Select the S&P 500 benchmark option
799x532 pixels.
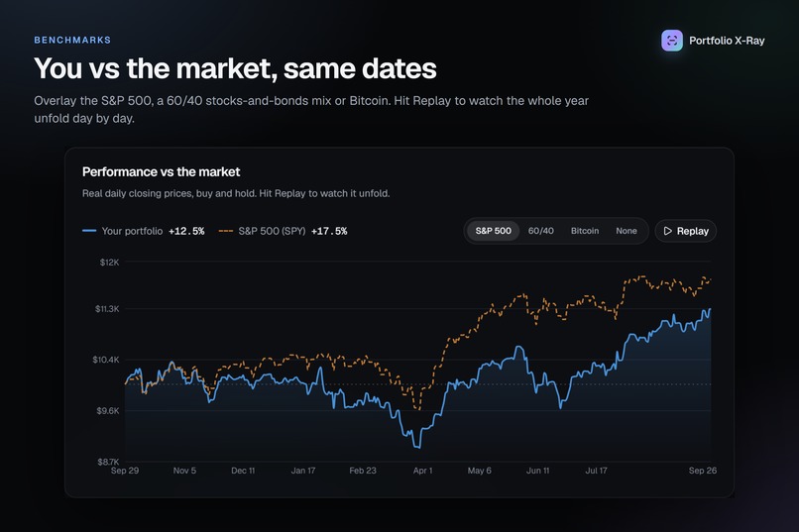click(x=493, y=231)
